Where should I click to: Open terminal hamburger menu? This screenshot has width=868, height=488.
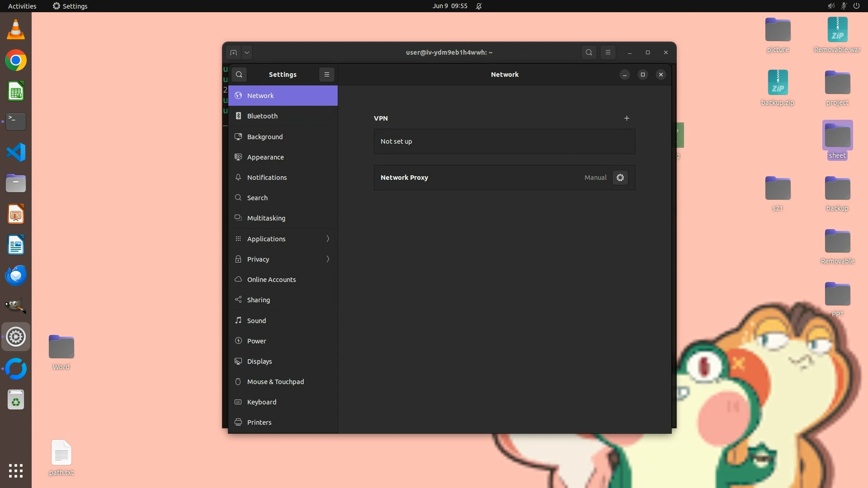click(x=608, y=52)
